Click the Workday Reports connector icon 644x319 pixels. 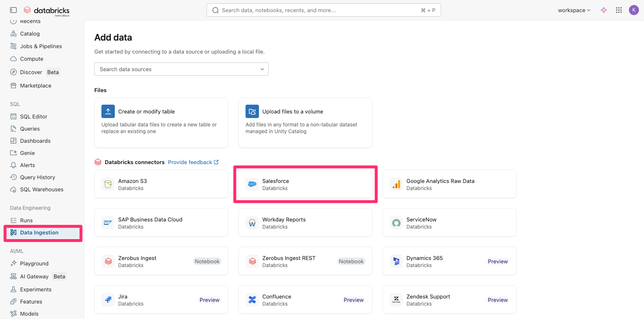(252, 223)
